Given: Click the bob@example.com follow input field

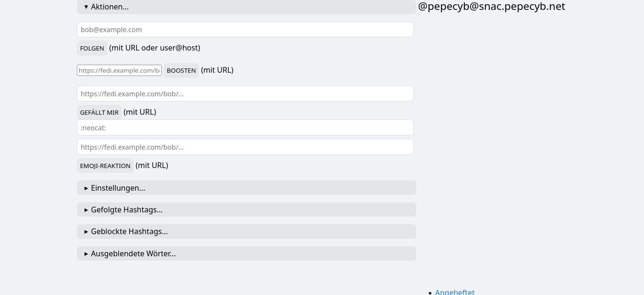Looking at the screenshot, I should [245, 29].
